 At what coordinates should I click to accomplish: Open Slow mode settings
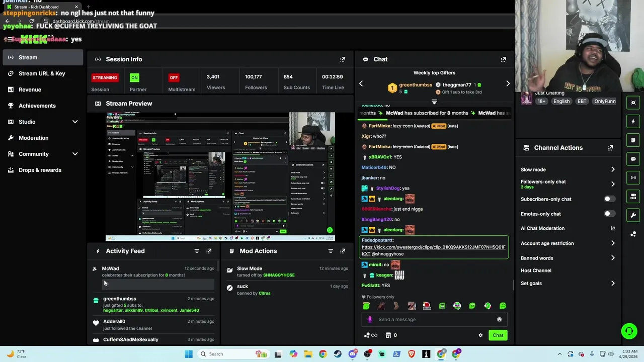(568, 169)
